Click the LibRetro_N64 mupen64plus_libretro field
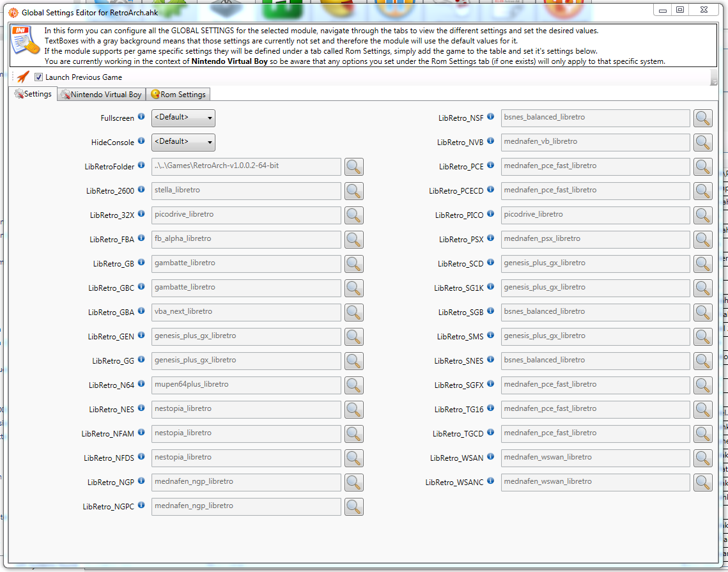 pos(246,385)
